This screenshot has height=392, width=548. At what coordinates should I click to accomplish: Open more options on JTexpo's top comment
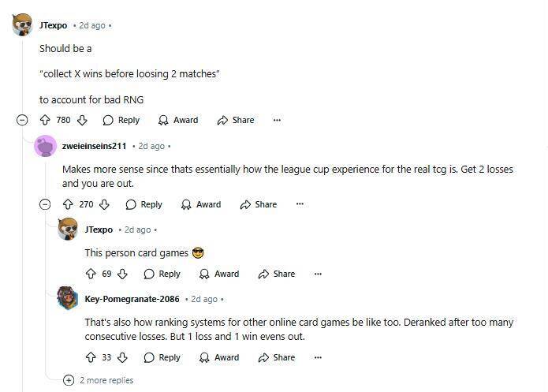[x=277, y=120]
